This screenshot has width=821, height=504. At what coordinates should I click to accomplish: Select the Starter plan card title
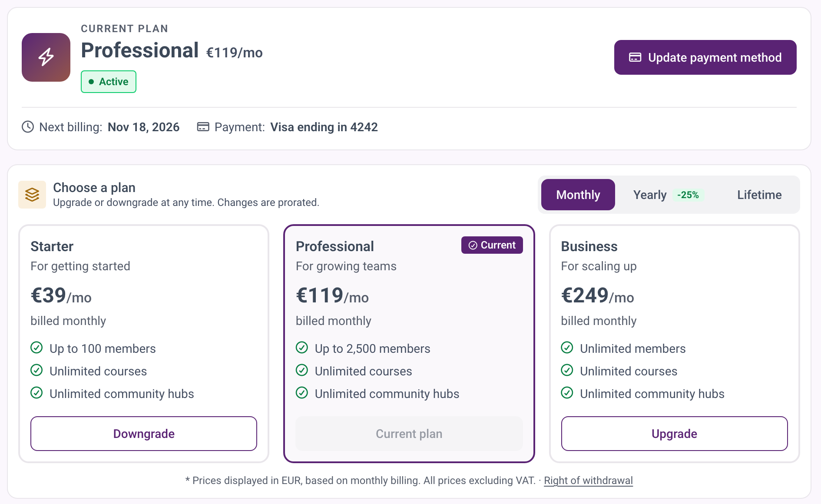pos(52,246)
